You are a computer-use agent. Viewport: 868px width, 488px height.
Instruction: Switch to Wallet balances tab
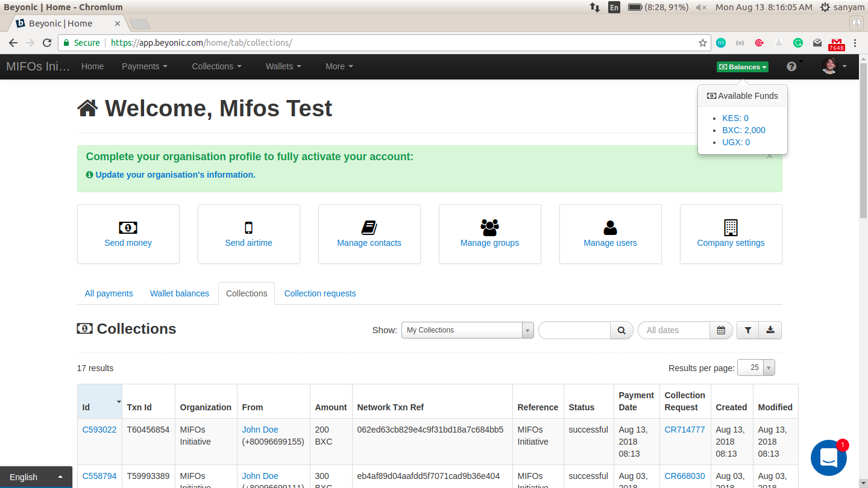click(180, 293)
